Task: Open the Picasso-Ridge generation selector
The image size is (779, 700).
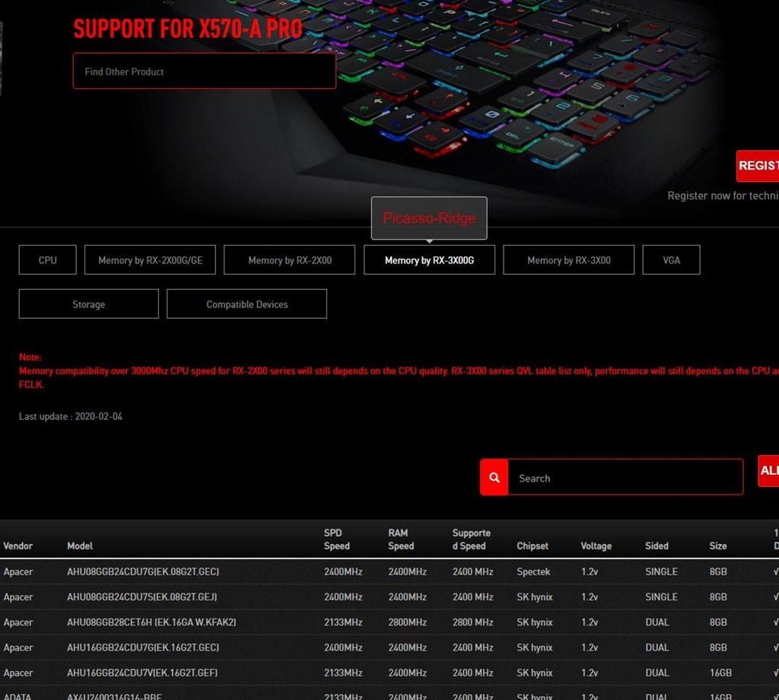Action: 428,218
